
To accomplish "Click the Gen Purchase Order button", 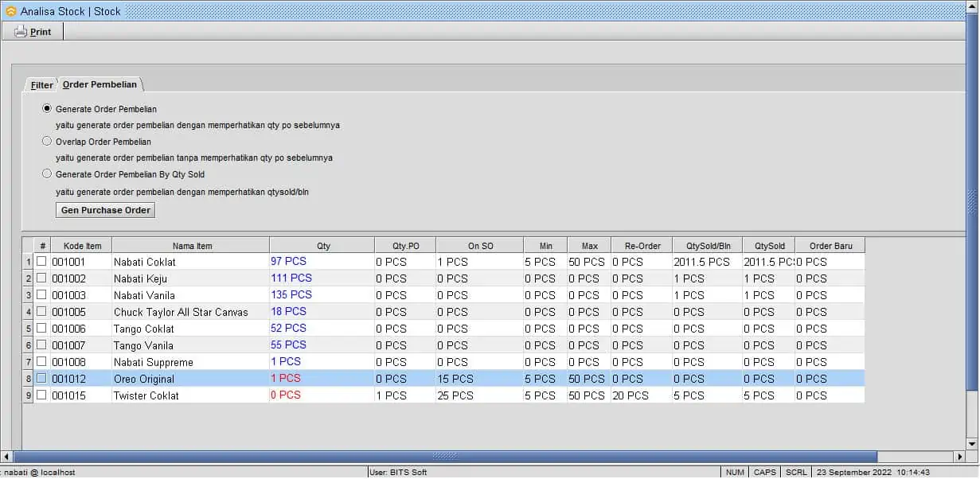I will 106,210.
